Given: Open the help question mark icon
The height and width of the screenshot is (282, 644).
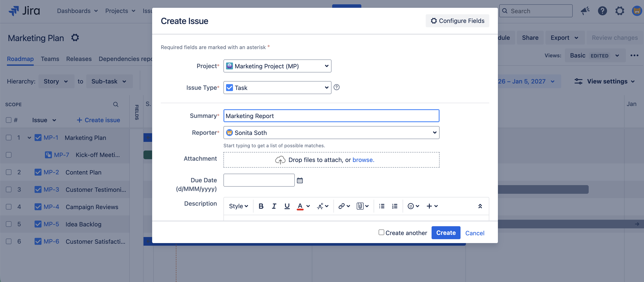Looking at the screenshot, I should (x=602, y=11).
